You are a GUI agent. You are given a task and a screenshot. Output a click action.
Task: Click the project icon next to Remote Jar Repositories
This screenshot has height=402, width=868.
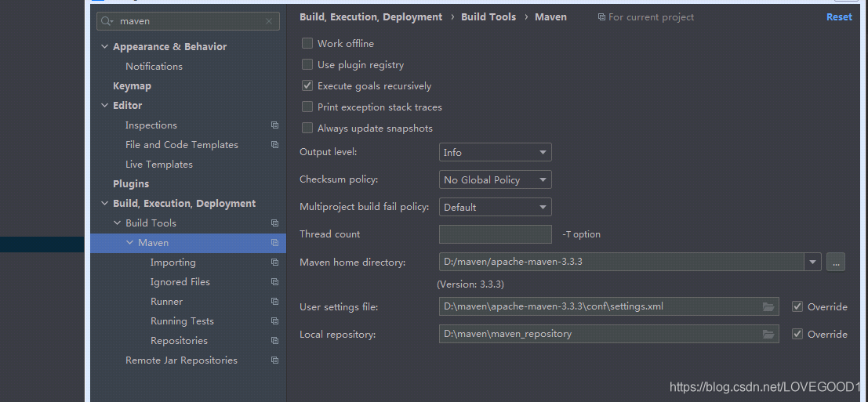click(274, 360)
